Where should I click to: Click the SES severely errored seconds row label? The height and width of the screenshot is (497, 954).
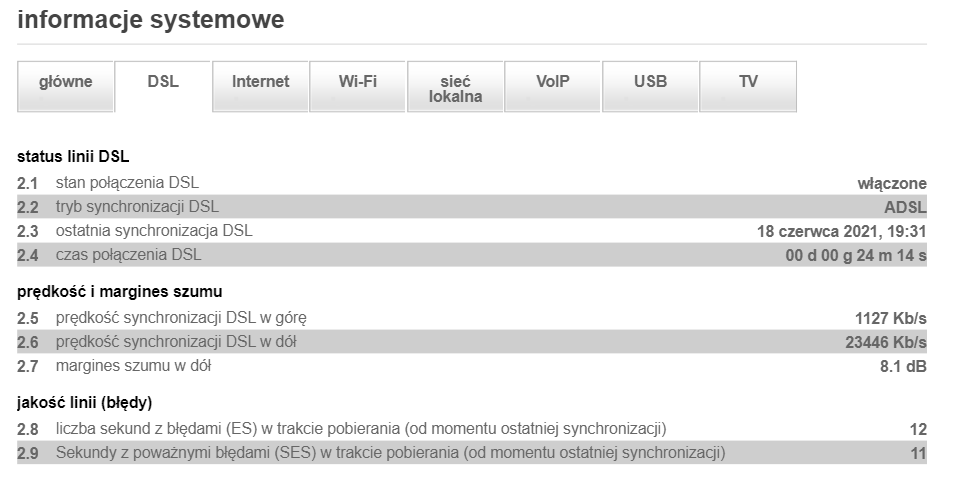tap(390, 453)
